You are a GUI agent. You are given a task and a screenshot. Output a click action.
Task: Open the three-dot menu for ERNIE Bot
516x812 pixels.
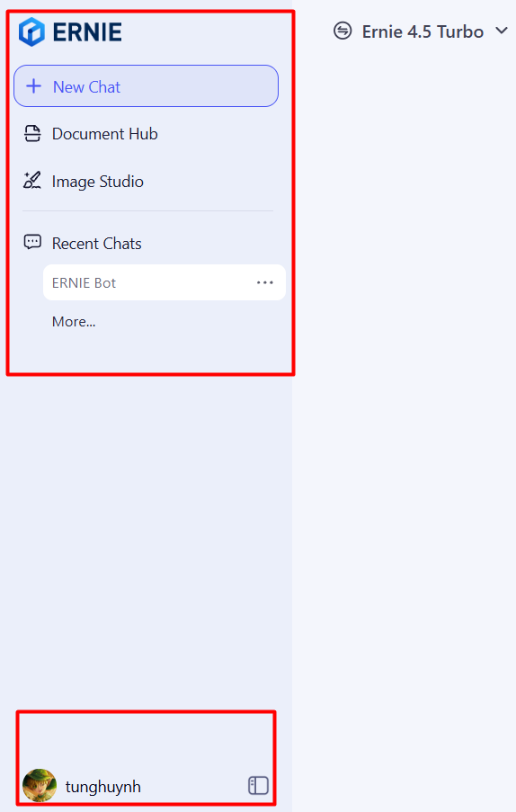(x=265, y=282)
